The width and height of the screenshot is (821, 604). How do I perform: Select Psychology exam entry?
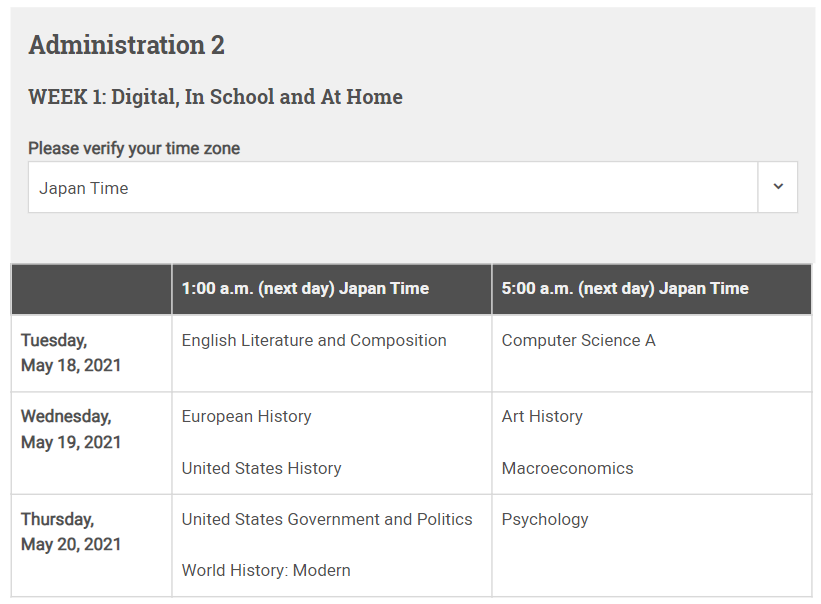(x=545, y=519)
